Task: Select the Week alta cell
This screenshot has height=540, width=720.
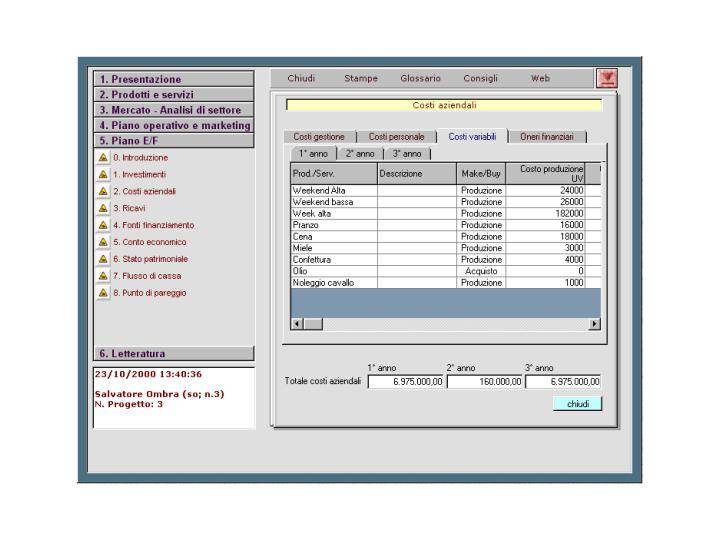Action: coord(334,214)
